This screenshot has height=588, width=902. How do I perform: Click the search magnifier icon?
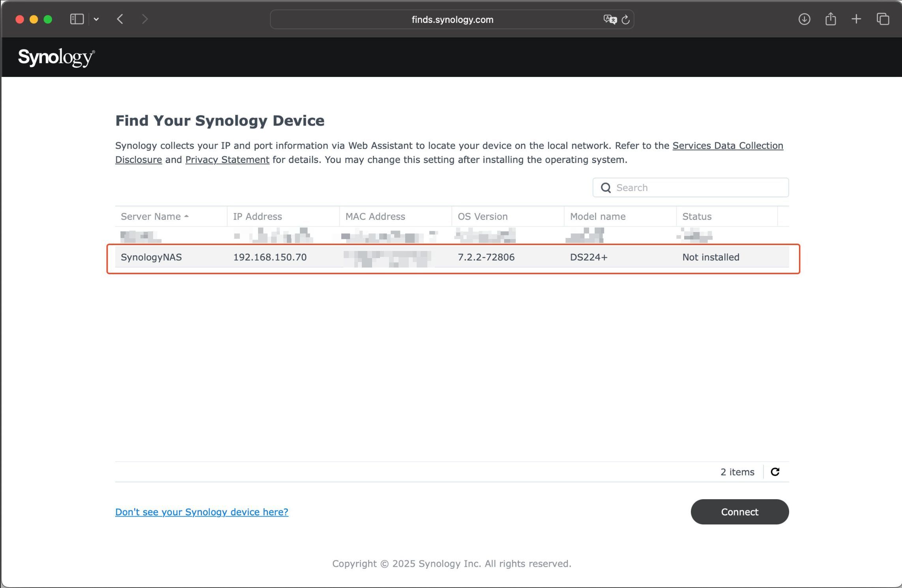[606, 188]
